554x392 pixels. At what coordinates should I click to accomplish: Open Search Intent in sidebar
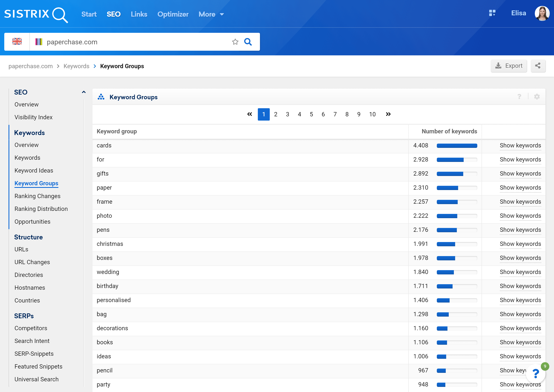pyautogui.click(x=32, y=341)
